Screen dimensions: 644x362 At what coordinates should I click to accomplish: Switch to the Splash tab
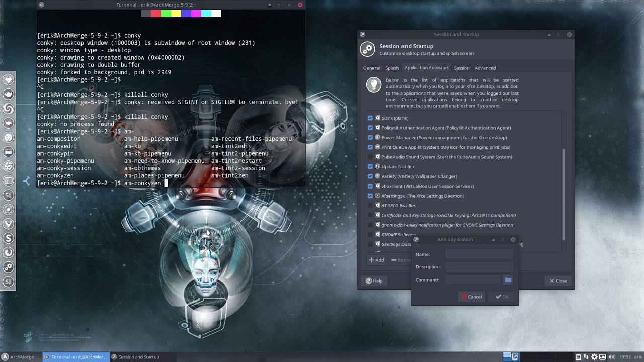(392, 68)
